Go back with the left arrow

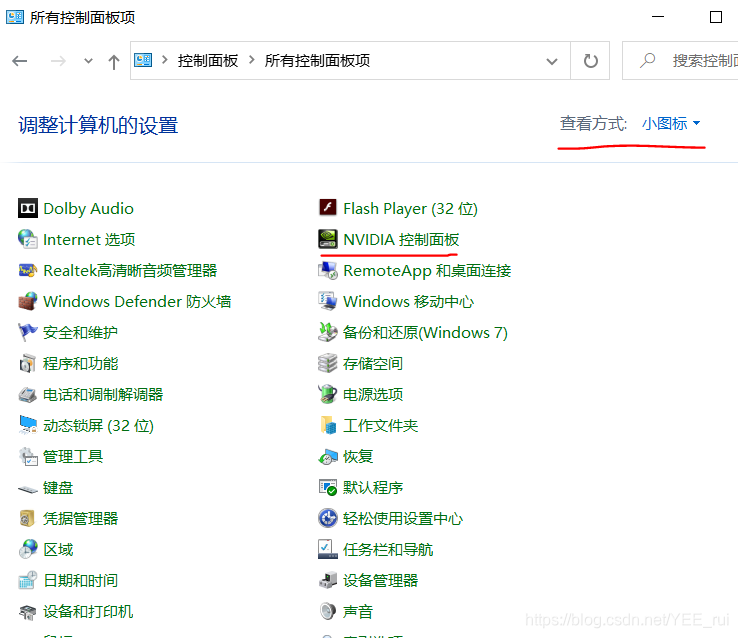[20, 61]
